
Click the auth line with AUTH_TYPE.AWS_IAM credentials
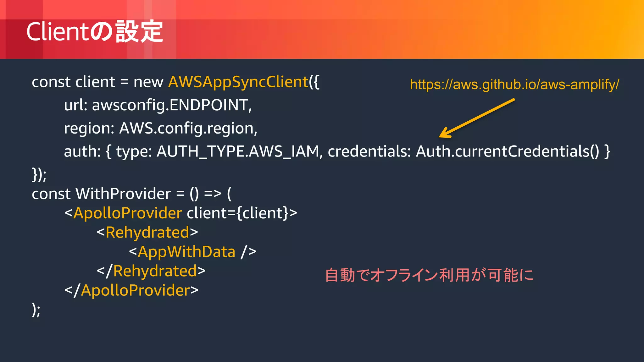click(x=337, y=151)
